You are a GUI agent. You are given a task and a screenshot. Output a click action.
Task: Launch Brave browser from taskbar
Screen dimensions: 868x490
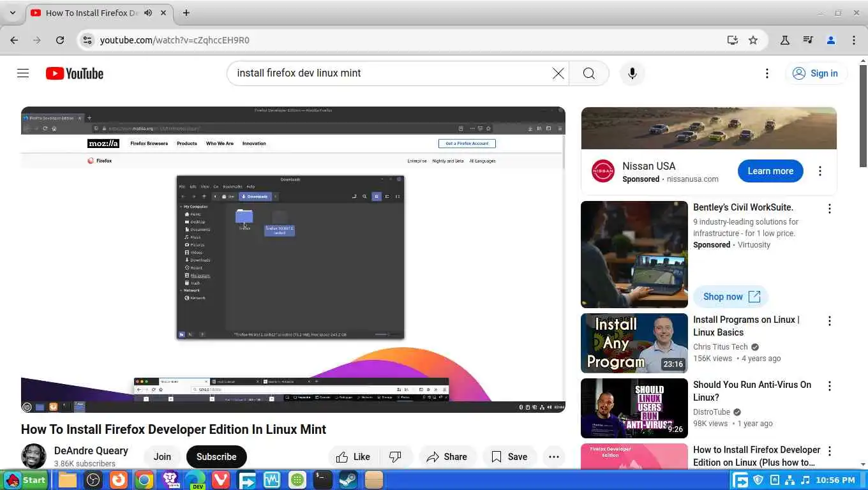coord(170,480)
